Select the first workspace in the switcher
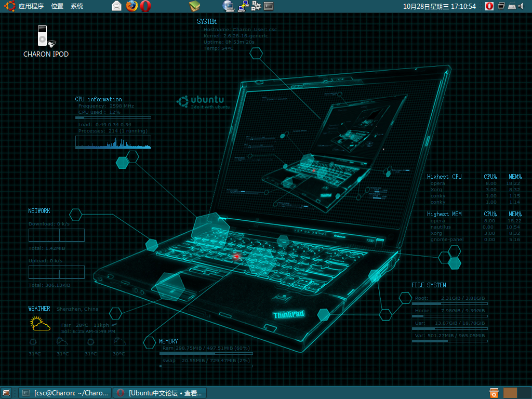The image size is (532, 399). (x=510, y=393)
